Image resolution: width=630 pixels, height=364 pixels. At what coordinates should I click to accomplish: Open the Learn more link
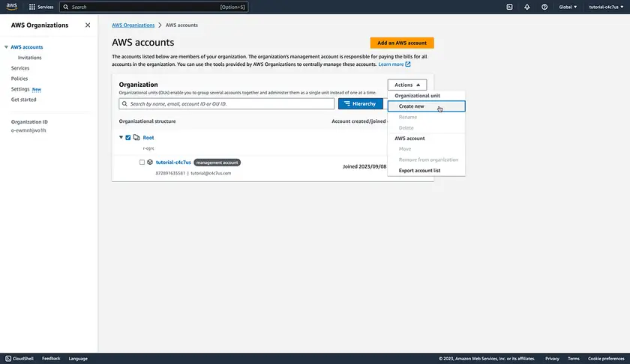[x=391, y=64]
